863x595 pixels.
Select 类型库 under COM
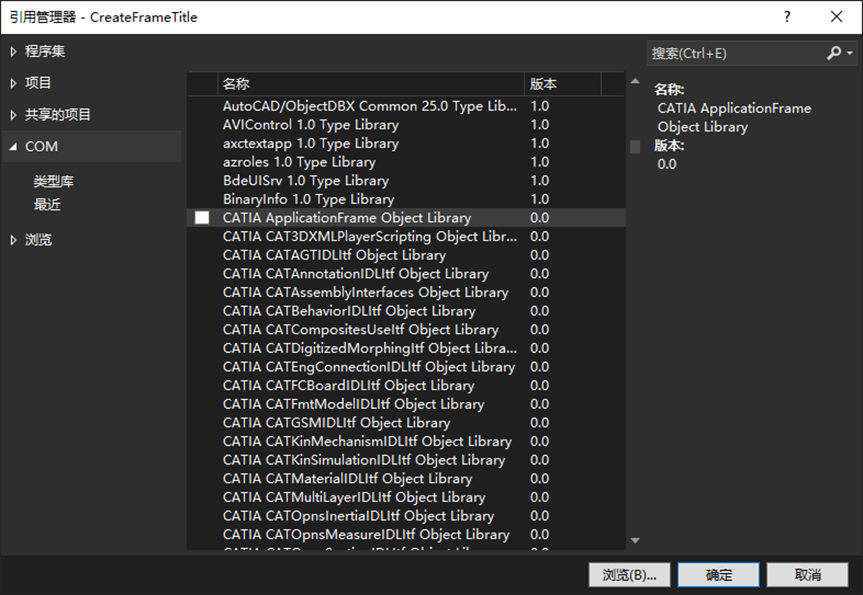pos(53,182)
